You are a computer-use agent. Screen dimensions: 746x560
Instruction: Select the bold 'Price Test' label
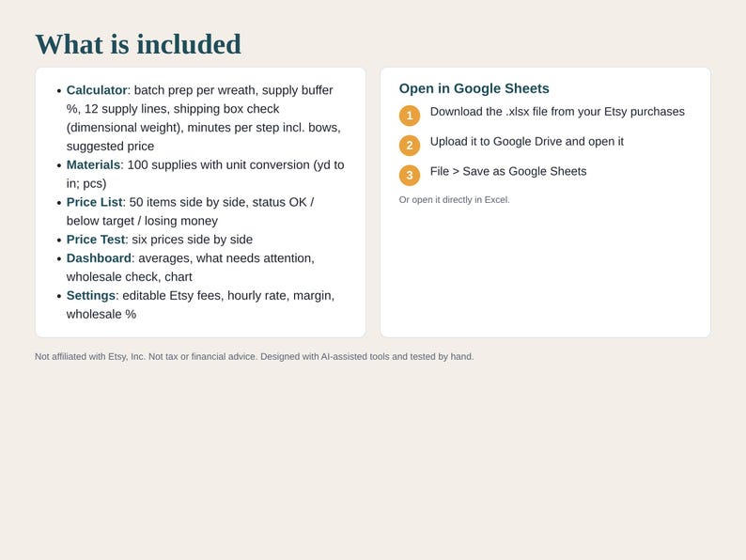coord(96,240)
